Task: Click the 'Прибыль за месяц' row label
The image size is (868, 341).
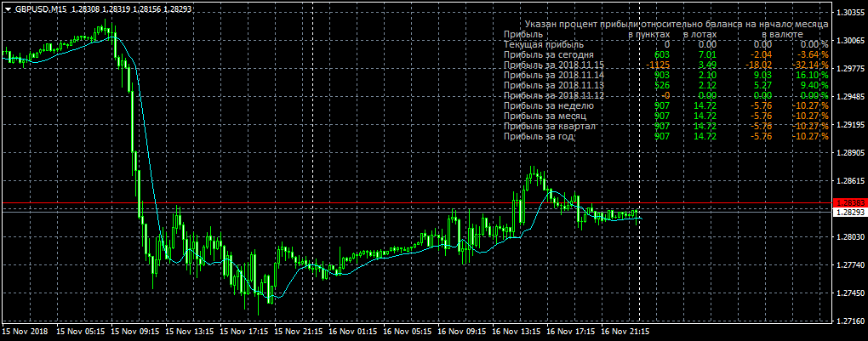Action: pos(545,116)
